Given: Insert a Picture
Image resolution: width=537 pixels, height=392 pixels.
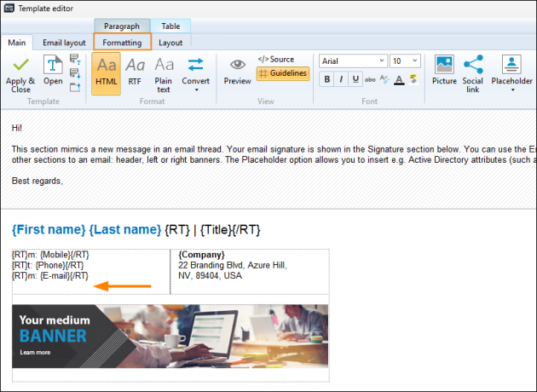Looking at the screenshot, I should pos(444,70).
